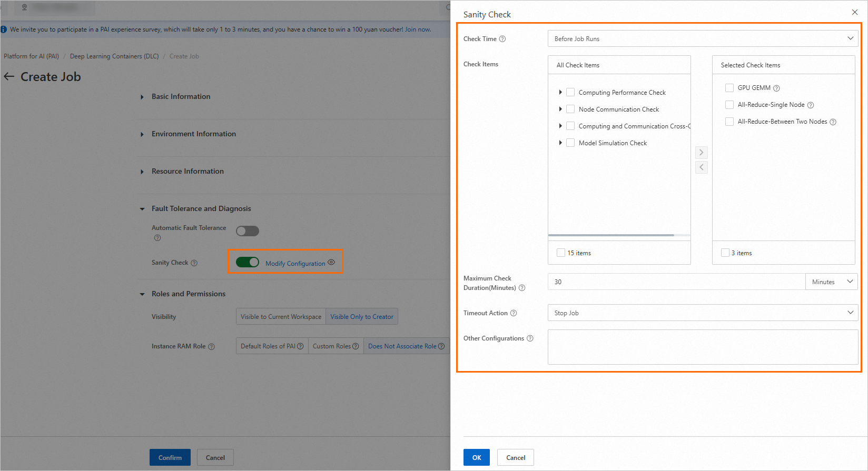Click help icon on Default Roles of PAI
This screenshot has width=868, height=471.
coord(300,346)
